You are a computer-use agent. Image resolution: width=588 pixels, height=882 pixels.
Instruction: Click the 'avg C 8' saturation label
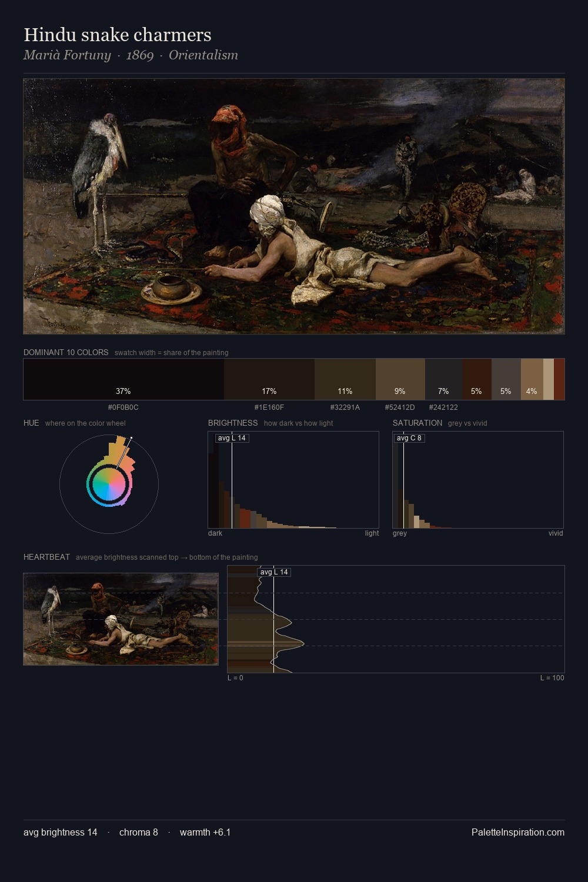[x=409, y=438]
